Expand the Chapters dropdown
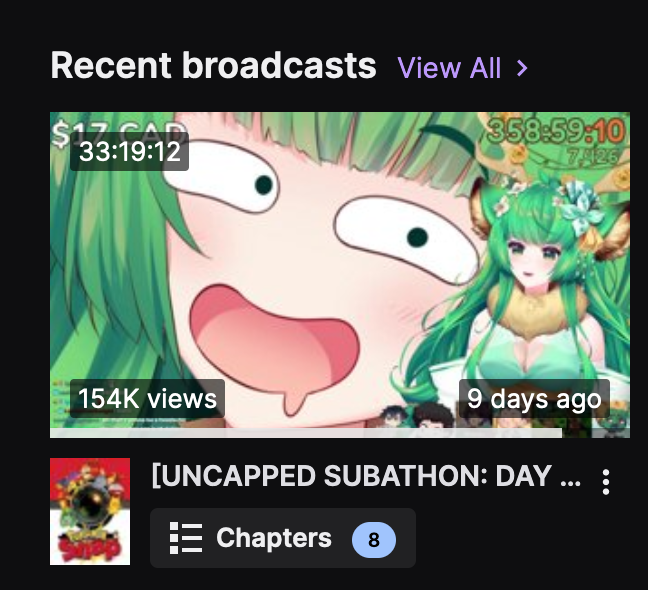The image size is (648, 590). pos(283,538)
